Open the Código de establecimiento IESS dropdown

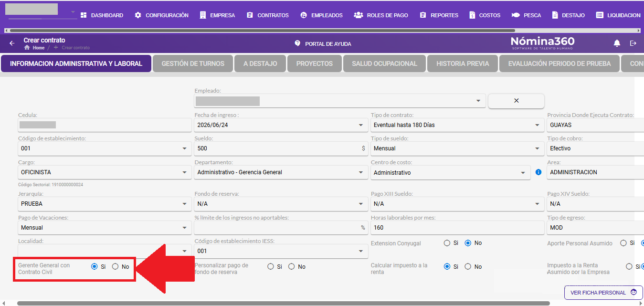281,251
